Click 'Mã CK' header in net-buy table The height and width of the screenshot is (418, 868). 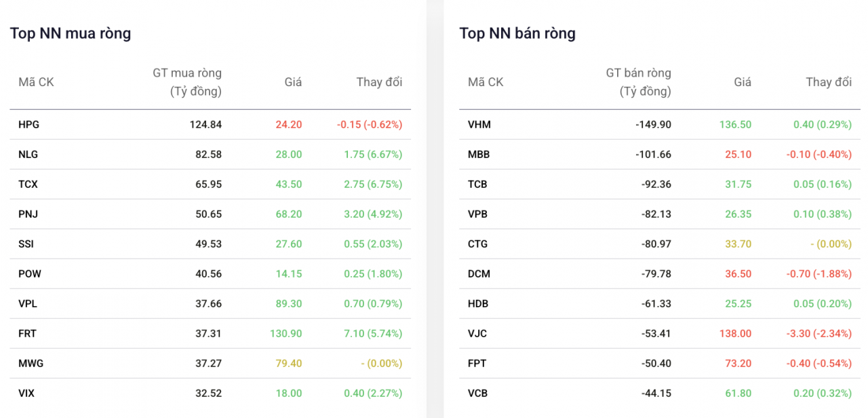36,82
